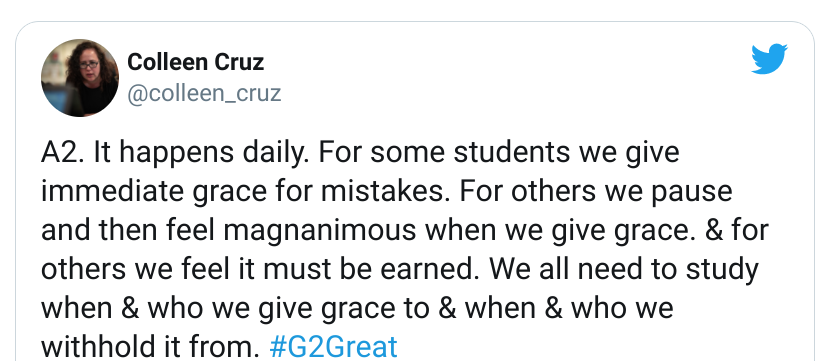Image resolution: width=820 pixels, height=361 pixels.
Task: Open Colleen Cruz's profile picture
Action: [x=80, y=77]
